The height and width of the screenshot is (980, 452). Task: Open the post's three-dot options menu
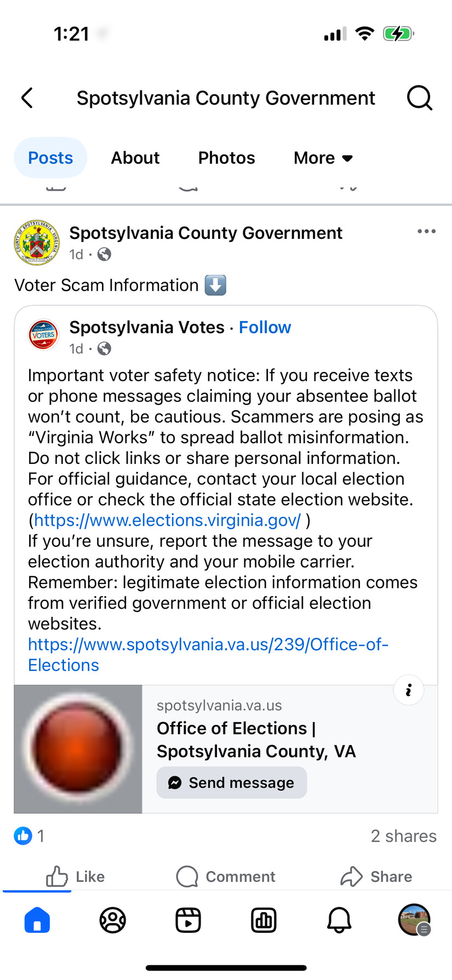click(x=426, y=231)
